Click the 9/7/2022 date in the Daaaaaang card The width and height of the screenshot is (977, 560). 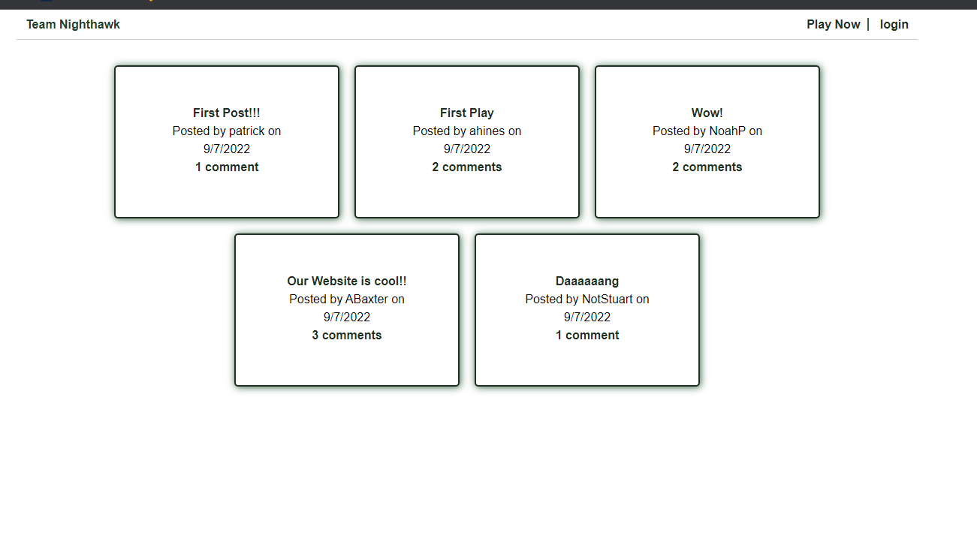pos(587,317)
